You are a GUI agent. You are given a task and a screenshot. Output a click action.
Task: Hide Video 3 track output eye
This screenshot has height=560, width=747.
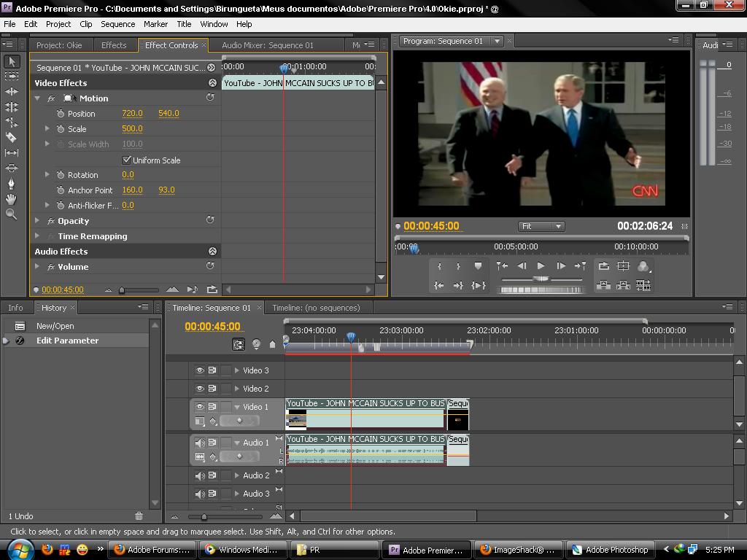pyautogui.click(x=200, y=370)
